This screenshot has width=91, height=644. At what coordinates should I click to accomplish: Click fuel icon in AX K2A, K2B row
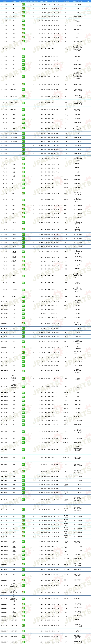click(23, 57)
